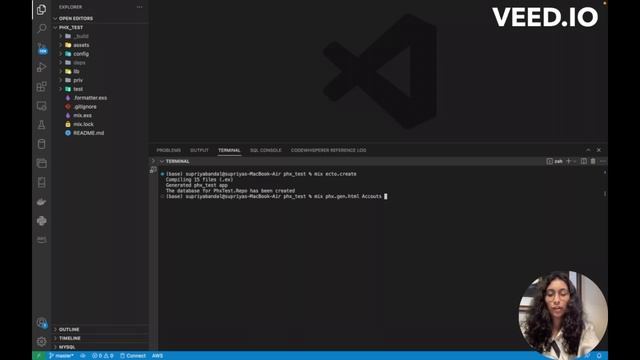Open the Source Control view
This screenshot has height=360, width=640.
pos(41,48)
